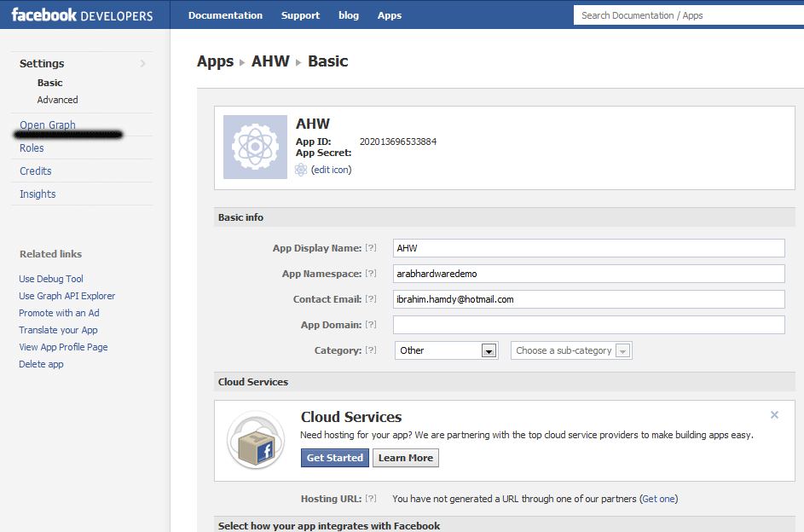Click the Contact Email field
The image size is (804, 532).
pos(588,299)
